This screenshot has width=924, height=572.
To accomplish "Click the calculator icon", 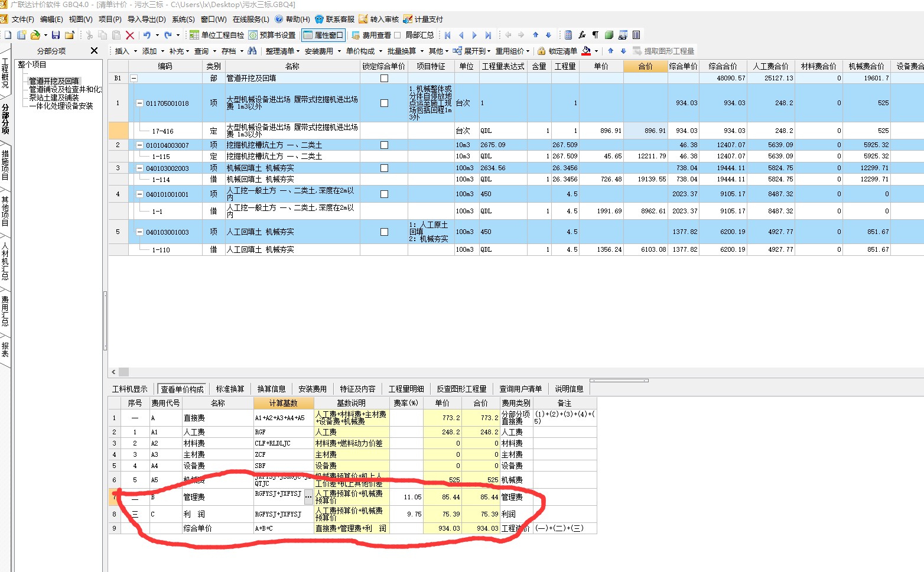I will (x=568, y=35).
